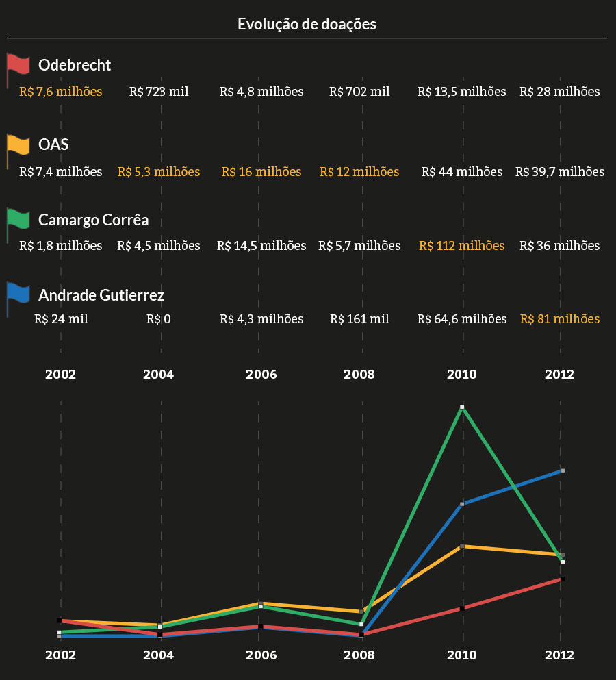Select the 2006 year label beneath the chart
This screenshot has height=680, width=616.
tap(261, 655)
